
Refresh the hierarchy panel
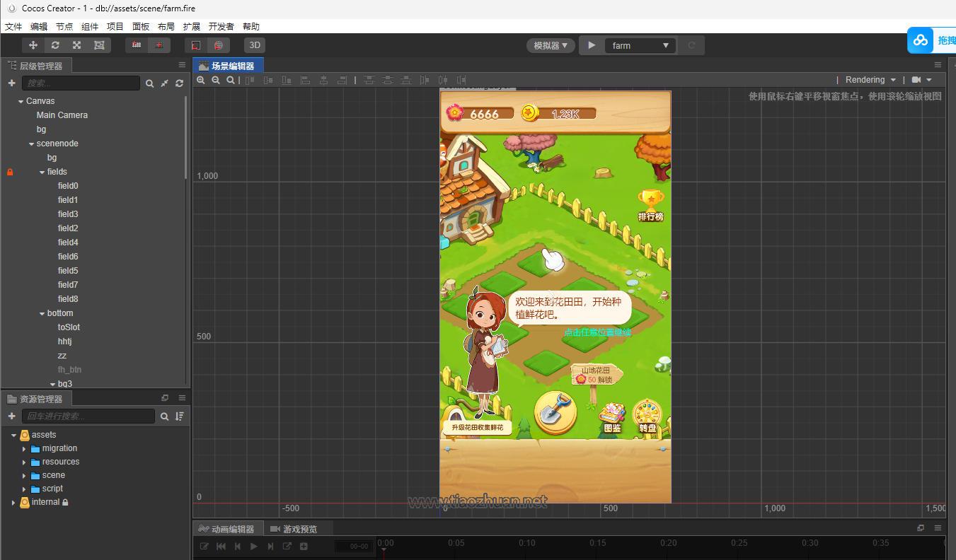pyautogui.click(x=180, y=83)
